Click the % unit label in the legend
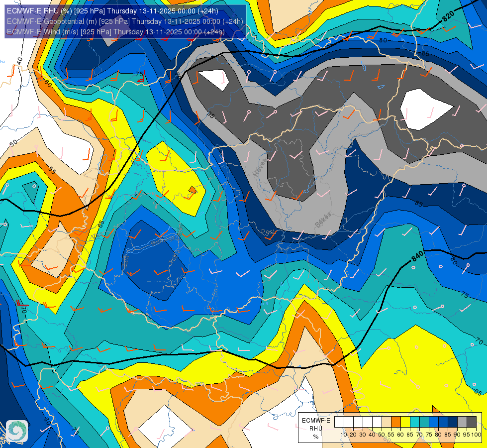The width and height of the screenshot is (487, 448). coord(316,437)
